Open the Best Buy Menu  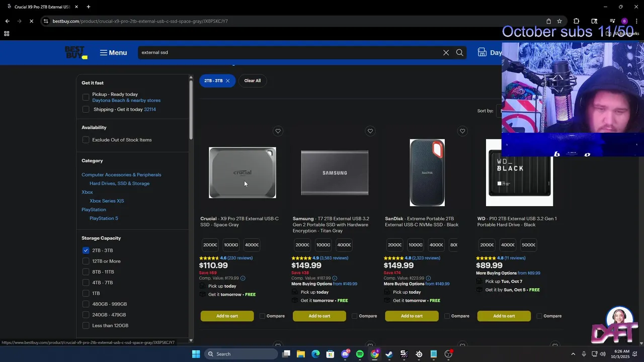113,53
